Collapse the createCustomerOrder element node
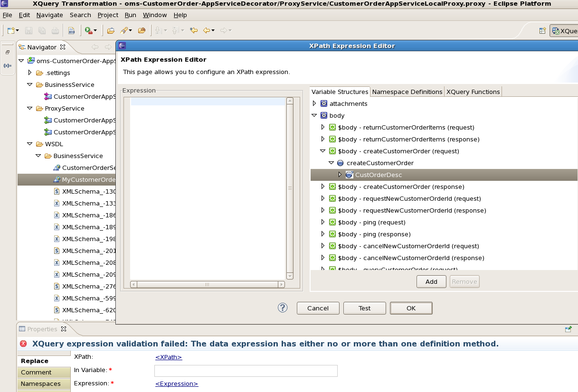 pyautogui.click(x=331, y=163)
